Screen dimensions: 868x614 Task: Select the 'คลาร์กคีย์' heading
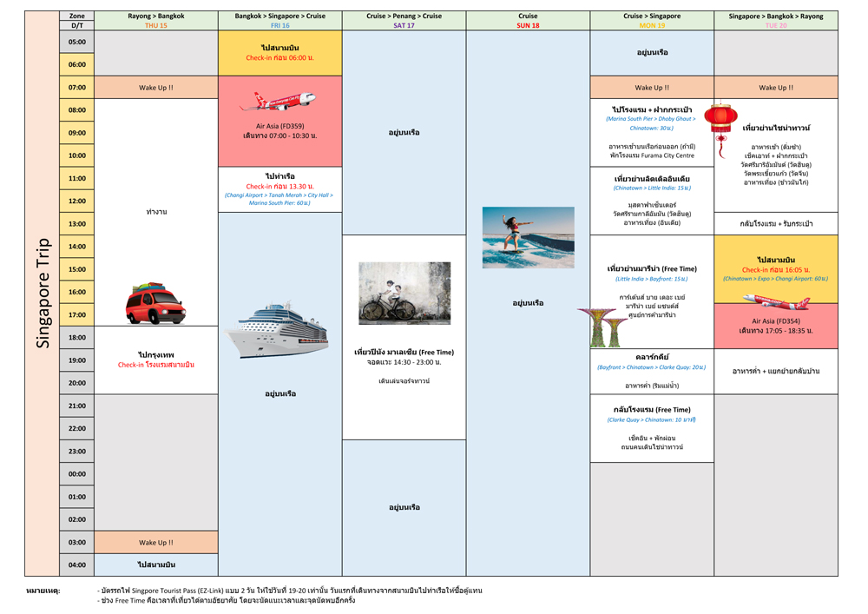pos(652,357)
